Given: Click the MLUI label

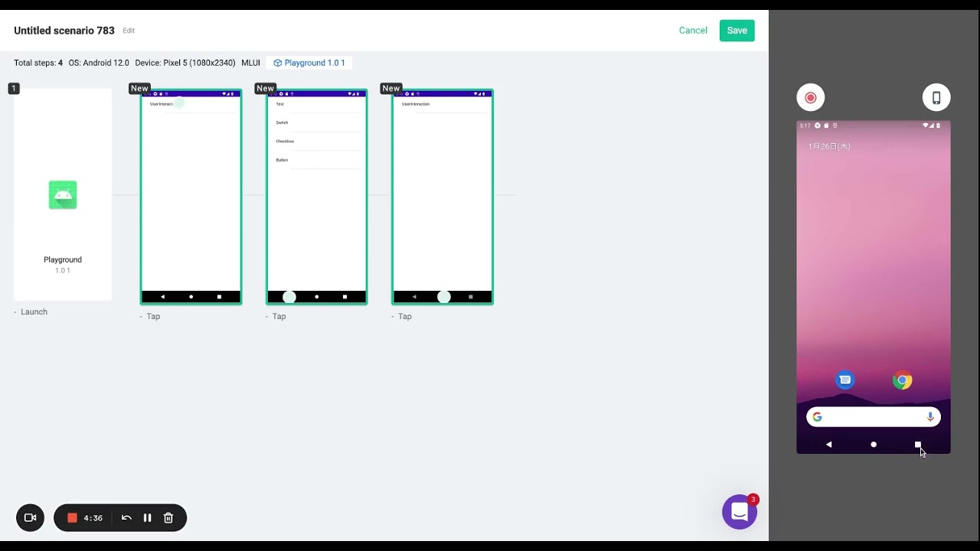Looking at the screenshot, I should tap(250, 63).
